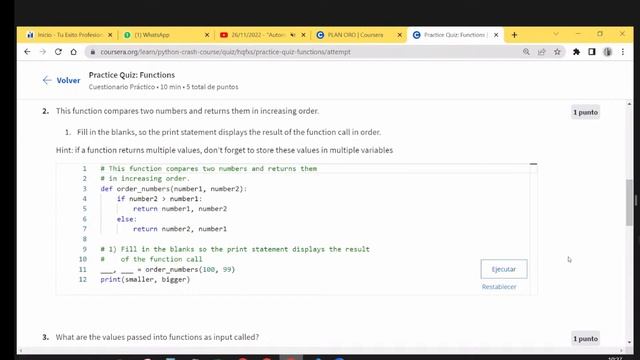Screen dimensions: 640x360
Task: Click the Practice Quiz: Functions heading
Action: (131, 75)
